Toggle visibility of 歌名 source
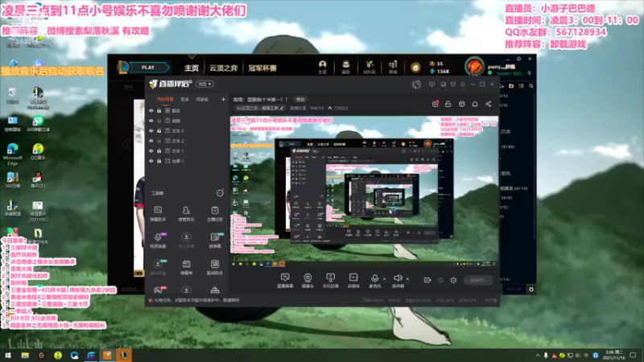Viewport: 644px width, 362px height. [151, 111]
